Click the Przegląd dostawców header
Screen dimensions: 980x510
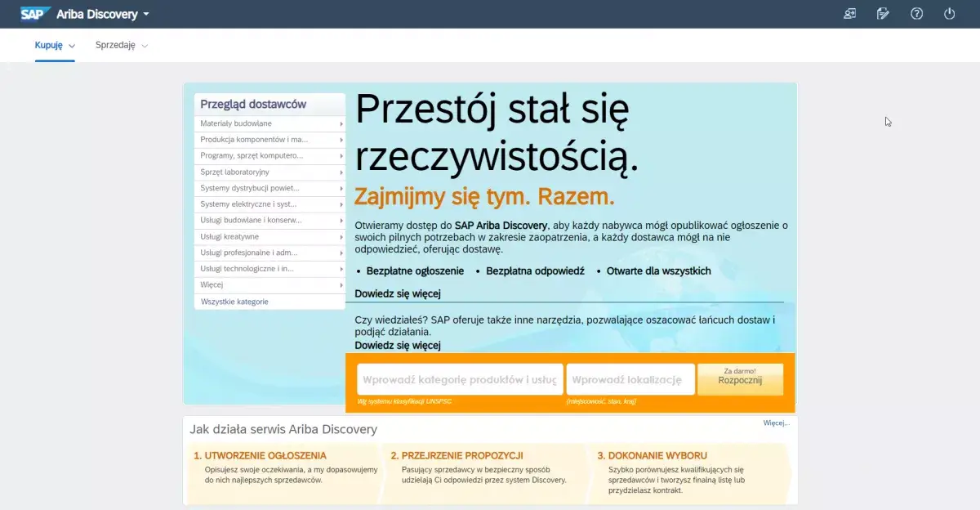[253, 104]
